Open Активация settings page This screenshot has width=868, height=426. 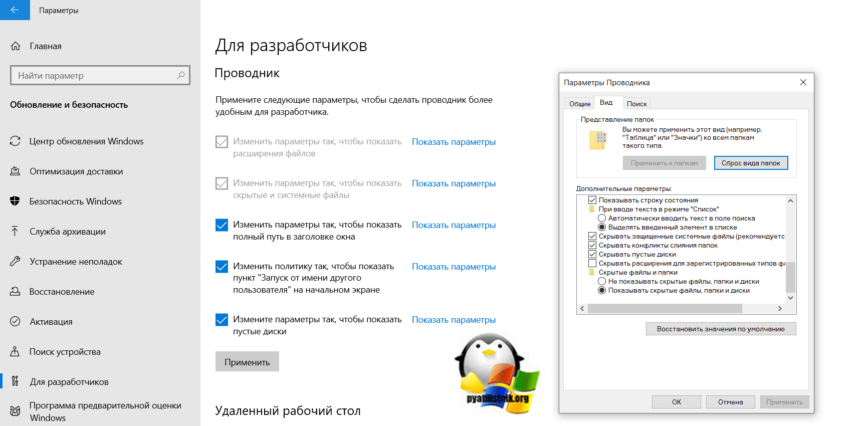click(51, 322)
